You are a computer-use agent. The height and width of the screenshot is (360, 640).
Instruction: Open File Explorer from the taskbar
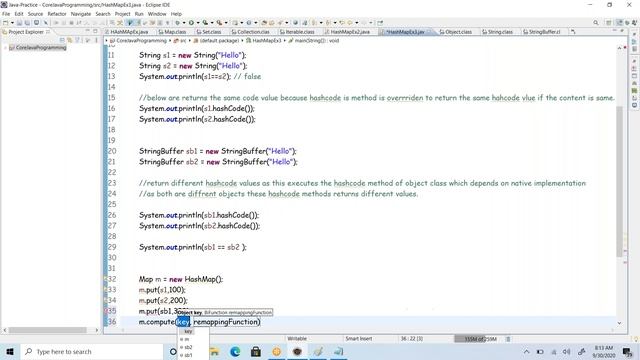click(214, 351)
